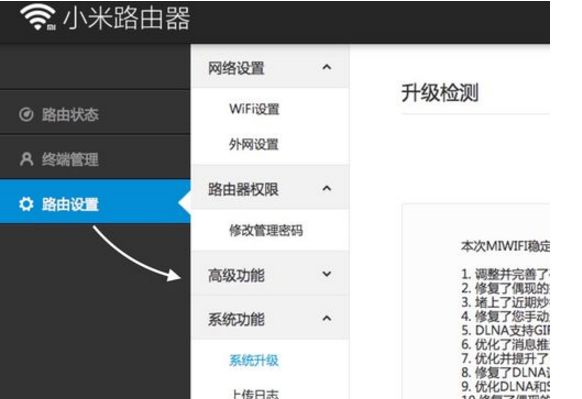Click the MIWIFI release notes text box

coord(476,301)
